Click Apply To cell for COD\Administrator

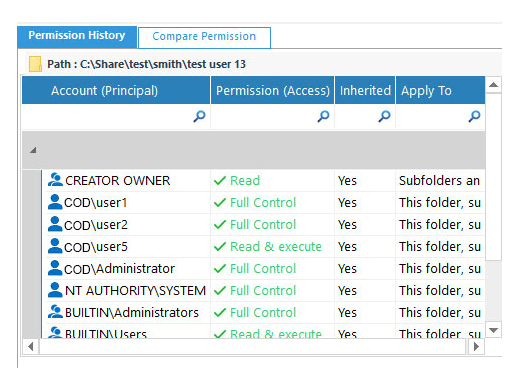(x=440, y=269)
